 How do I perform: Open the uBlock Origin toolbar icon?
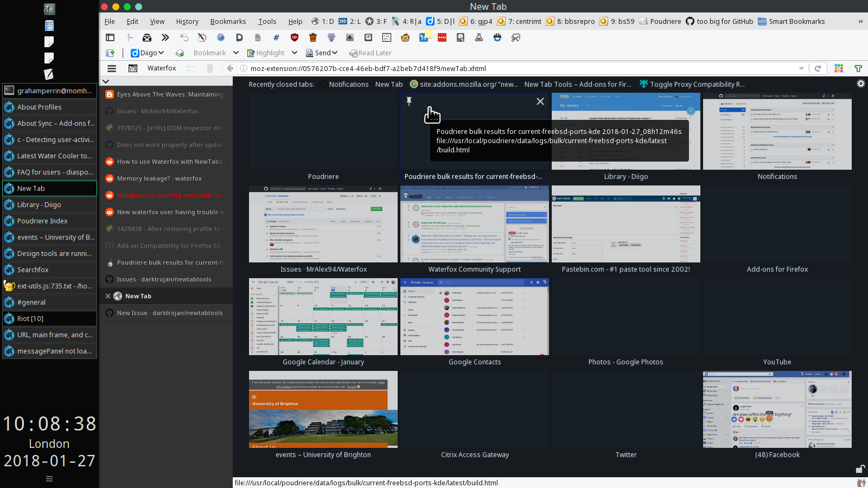click(294, 37)
